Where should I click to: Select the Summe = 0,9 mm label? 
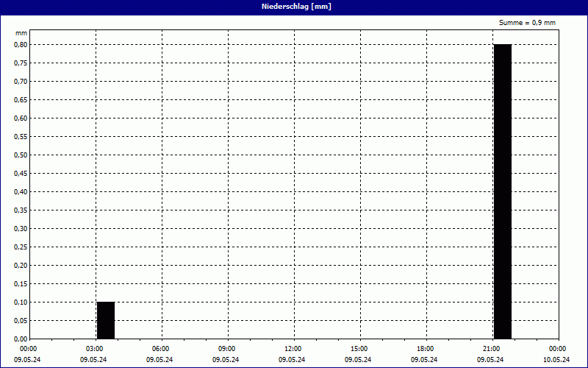point(527,23)
